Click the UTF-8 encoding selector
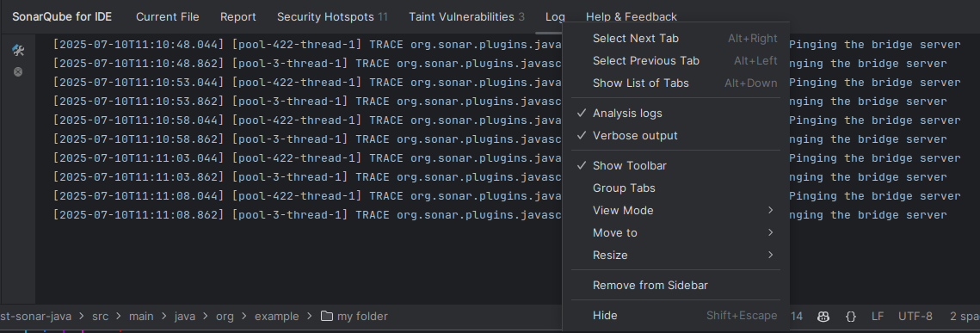 click(x=915, y=316)
